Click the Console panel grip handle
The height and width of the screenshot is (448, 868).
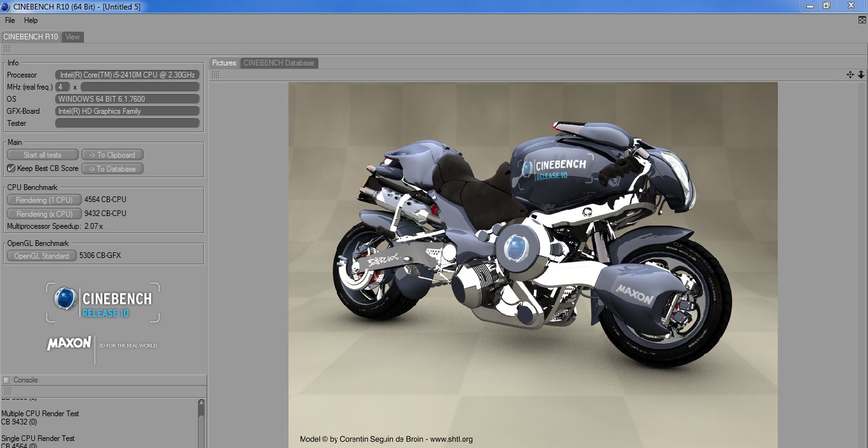pyautogui.click(x=8, y=391)
